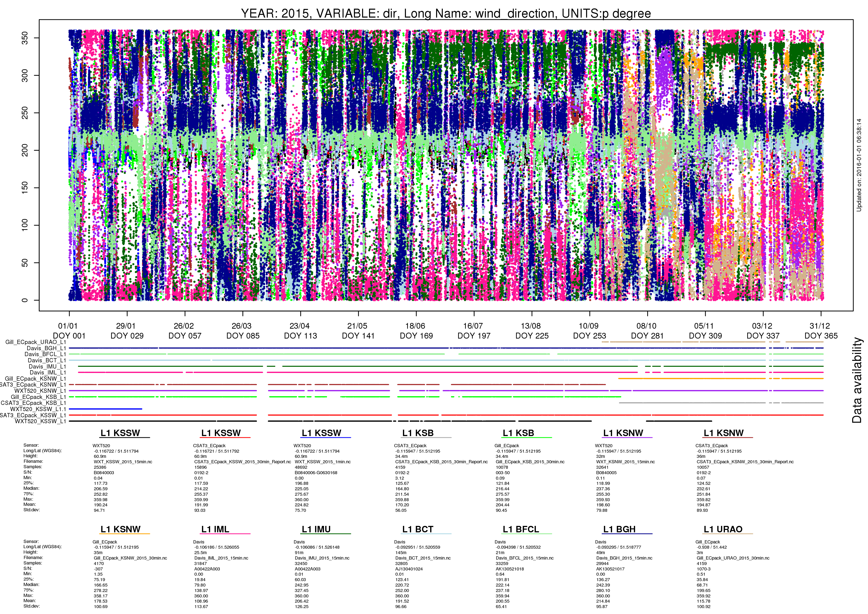Click the tan Gill_ECpack_URAO_L1 availability bar
Image resolution: width=868 pixels, height=614 pixels.
712,342
